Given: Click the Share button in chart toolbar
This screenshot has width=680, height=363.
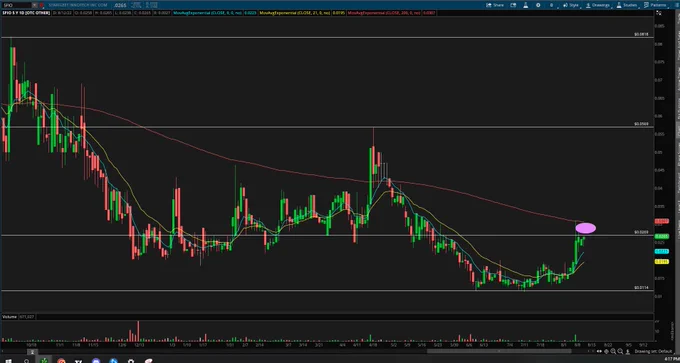Looking at the screenshot, I should tap(495, 5).
